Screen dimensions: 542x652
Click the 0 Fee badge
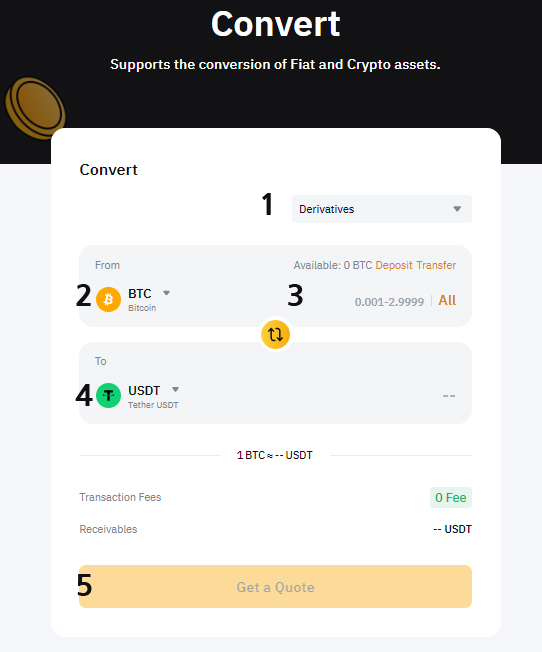pos(450,497)
